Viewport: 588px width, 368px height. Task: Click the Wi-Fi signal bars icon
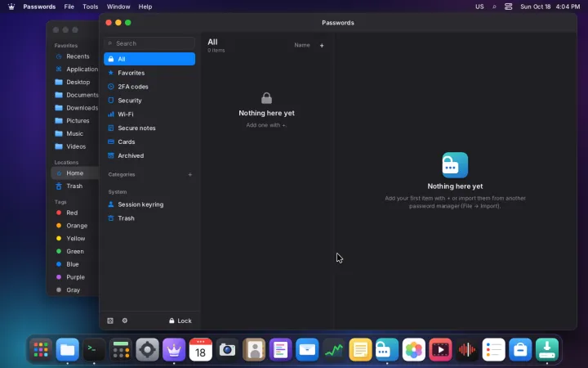point(110,114)
